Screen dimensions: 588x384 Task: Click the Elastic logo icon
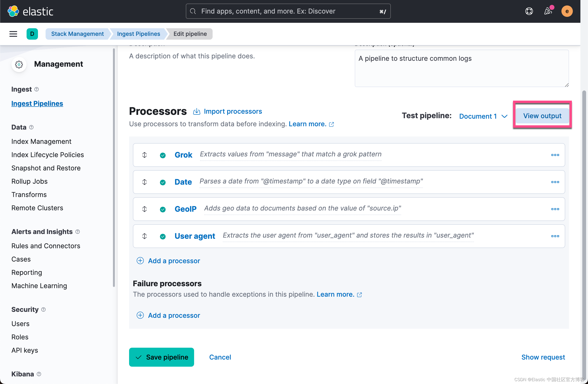[x=13, y=11]
